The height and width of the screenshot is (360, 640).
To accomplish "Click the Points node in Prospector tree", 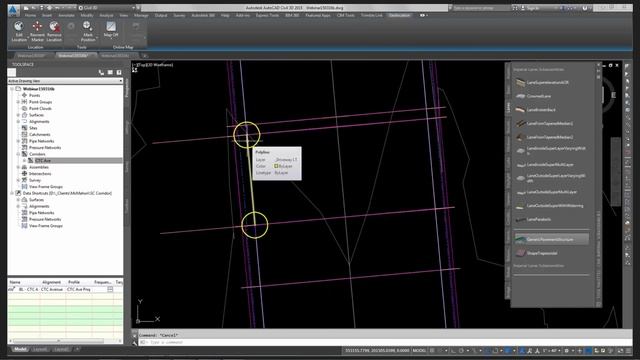I will click(34, 96).
